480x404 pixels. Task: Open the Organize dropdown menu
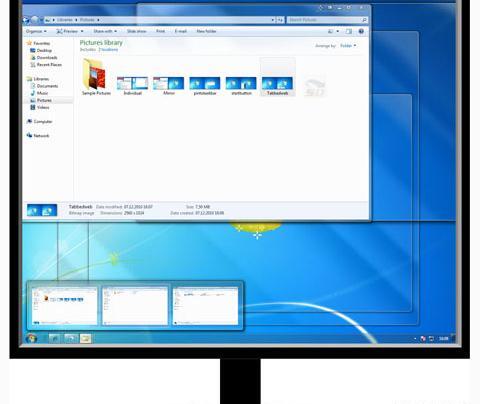point(36,31)
